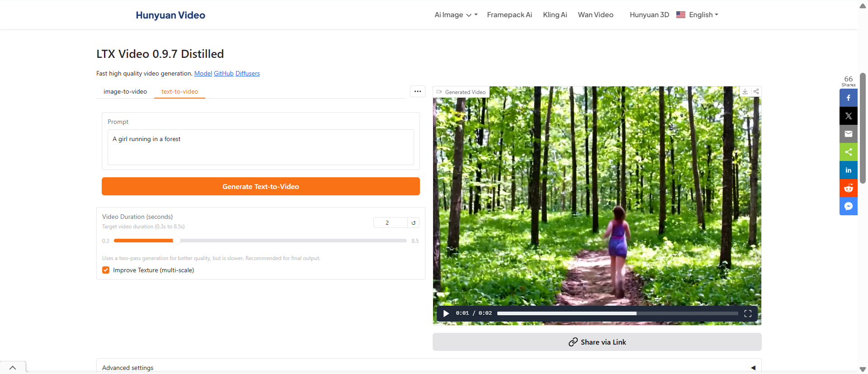Screen dimensions: 868x374
Task: Click the share icon above the video
Action: point(756,91)
